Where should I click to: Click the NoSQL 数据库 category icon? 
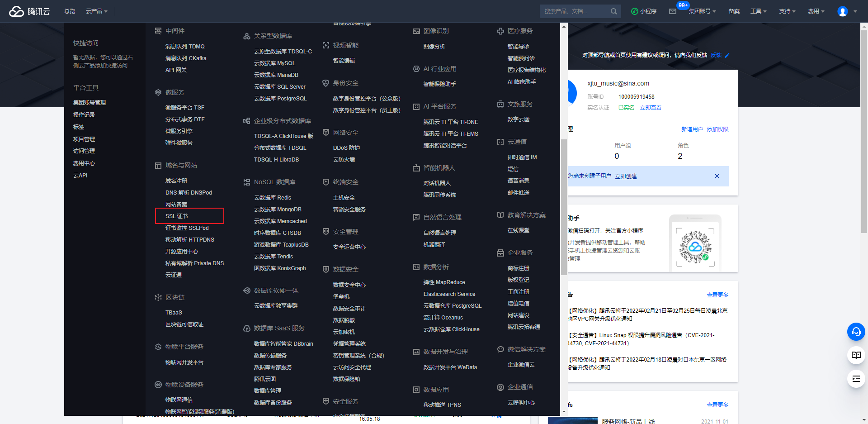pos(247,182)
